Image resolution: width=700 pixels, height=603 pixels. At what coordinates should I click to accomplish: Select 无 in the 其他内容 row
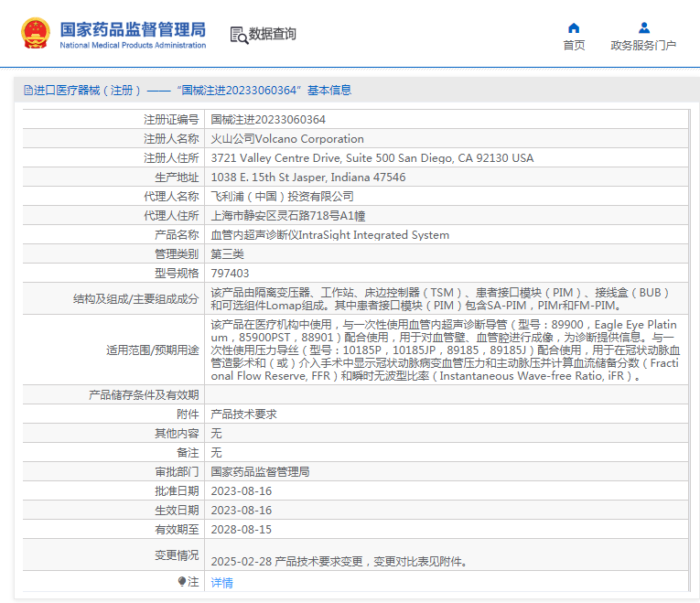pyautogui.click(x=216, y=434)
